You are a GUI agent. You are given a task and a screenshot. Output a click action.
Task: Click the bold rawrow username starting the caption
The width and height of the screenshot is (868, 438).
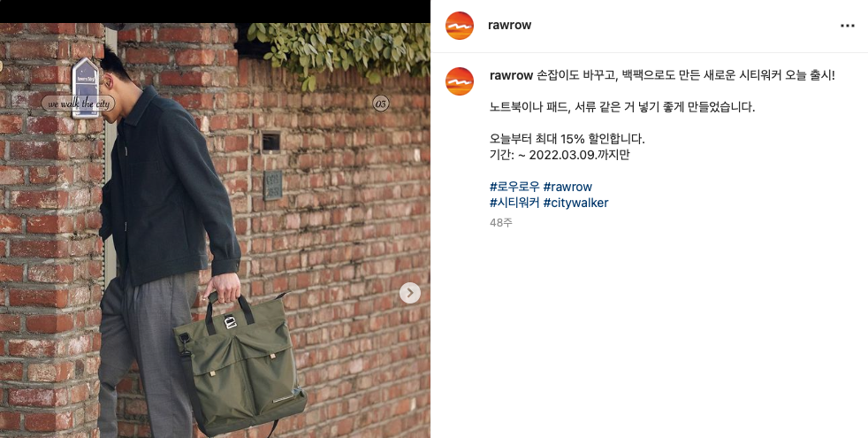pyautogui.click(x=511, y=75)
